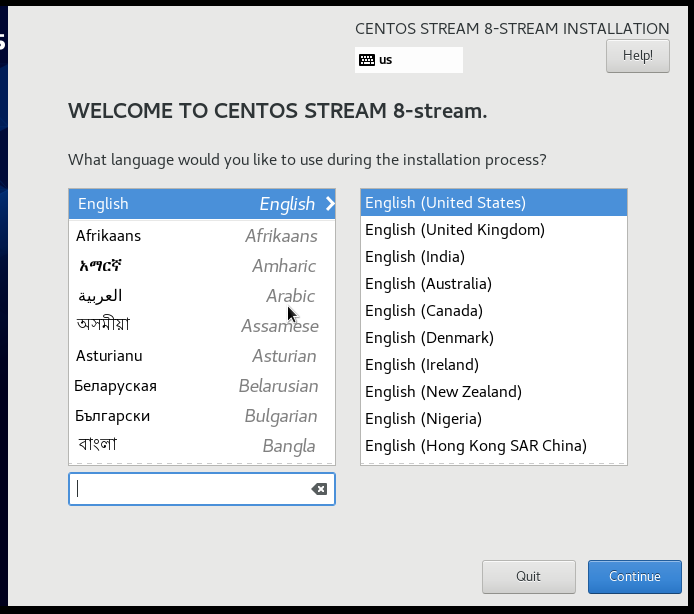694x614 pixels.
Task: Continue to the next installation step
Action: 635,576
